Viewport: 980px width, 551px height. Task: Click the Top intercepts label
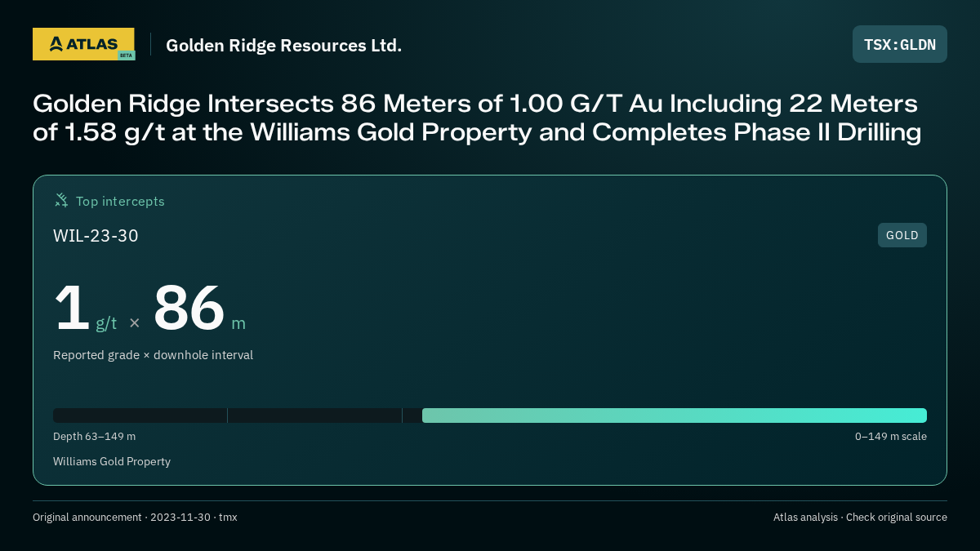(x=120, y=201)
